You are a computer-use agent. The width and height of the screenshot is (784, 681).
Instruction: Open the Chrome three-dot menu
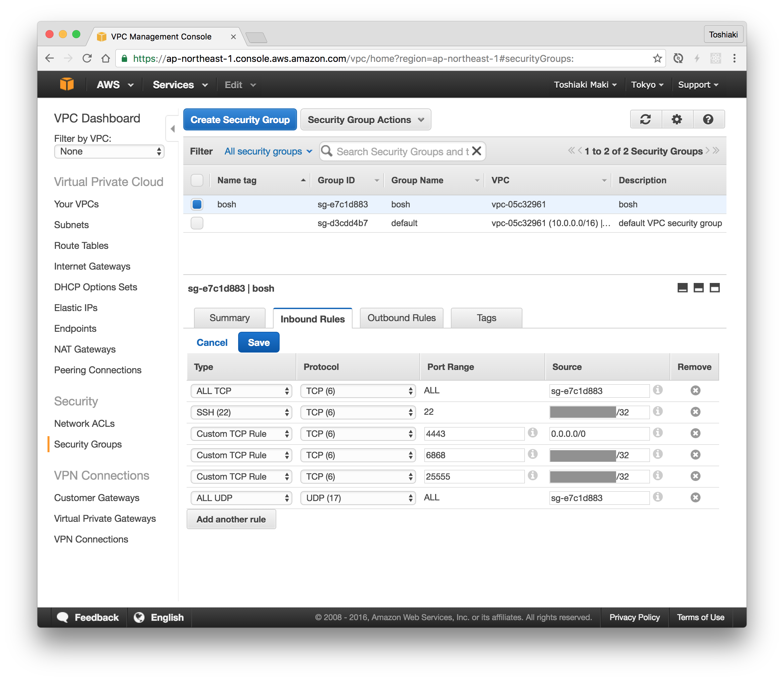[734, 58]
